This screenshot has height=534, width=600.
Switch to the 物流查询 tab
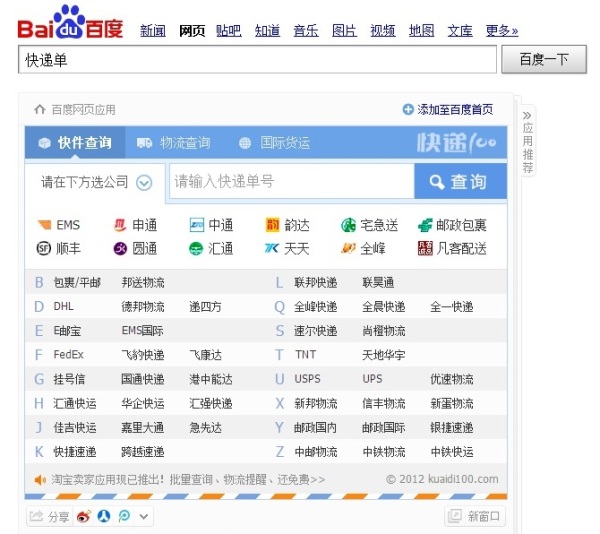[174, 143]
